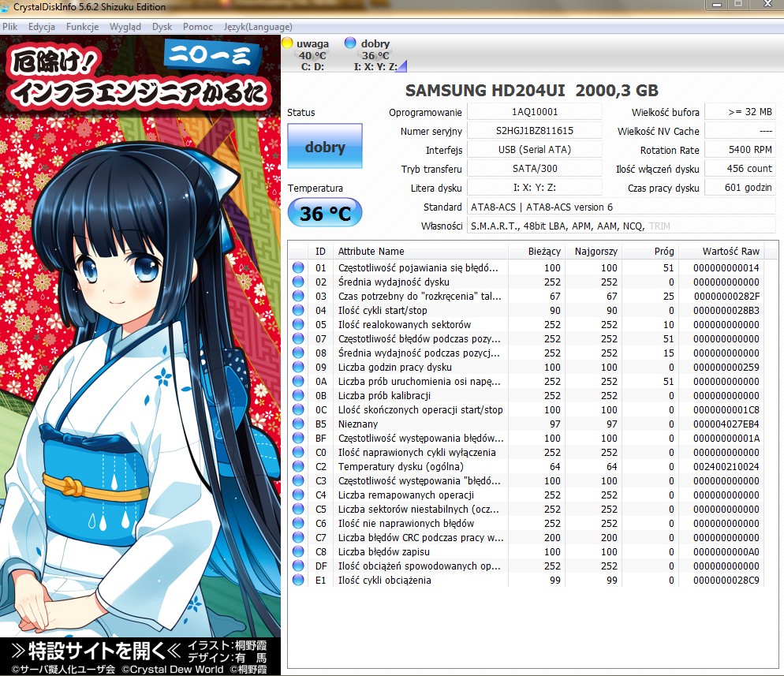This screenshot has height=676, width=784.
Task: Click the features field with S.M.A.R.T., 48bit LBA
Action: click(x=622, y=226)
